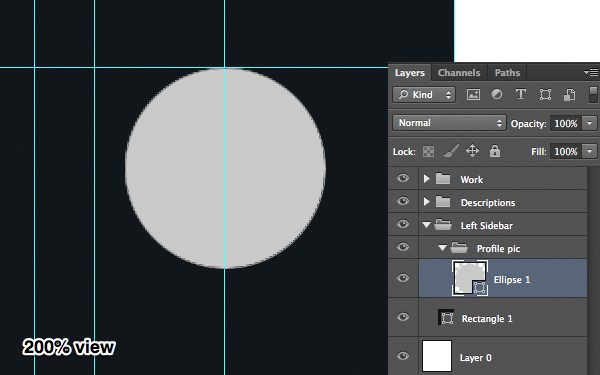Lock transparent pixels icon
The width and height of the screenshot is (600, 375).
click(x=428, y=152)
